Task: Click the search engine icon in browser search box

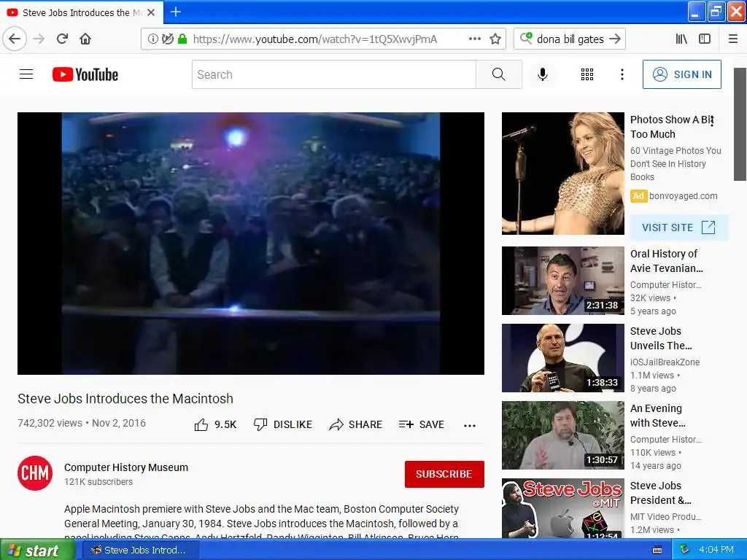Action: [x=526, y=38]
